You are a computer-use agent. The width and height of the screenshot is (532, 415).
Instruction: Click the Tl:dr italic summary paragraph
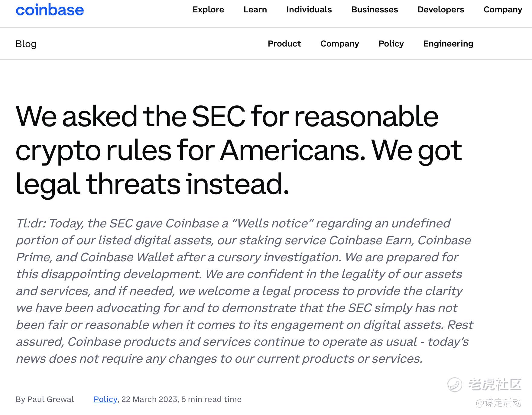(242, 291)
